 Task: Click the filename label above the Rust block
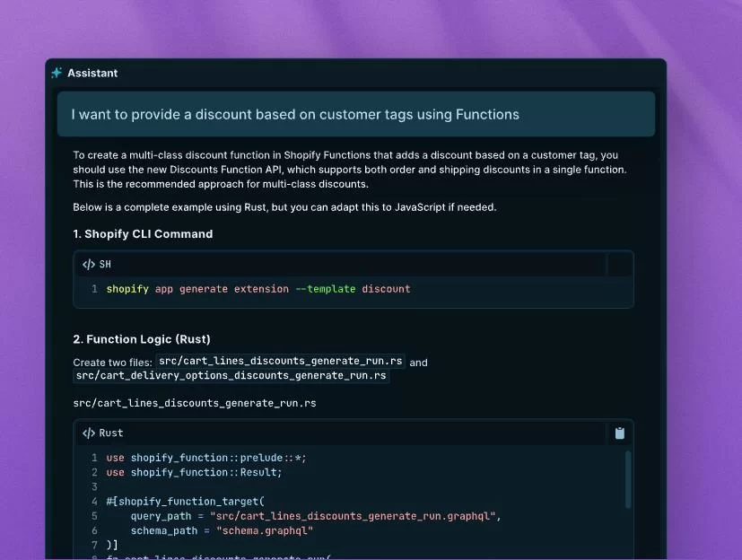(x=195, y=402)
